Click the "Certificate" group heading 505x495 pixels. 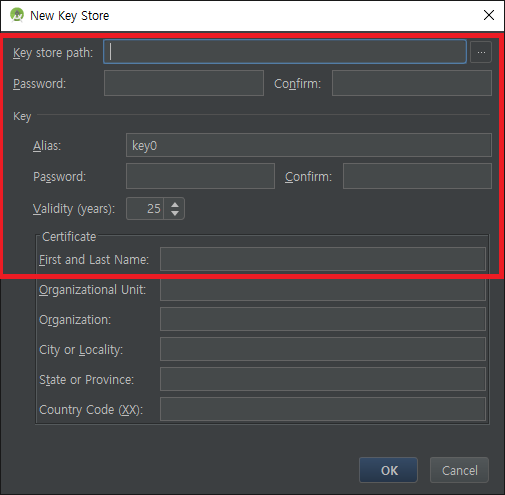coord(69,237)
